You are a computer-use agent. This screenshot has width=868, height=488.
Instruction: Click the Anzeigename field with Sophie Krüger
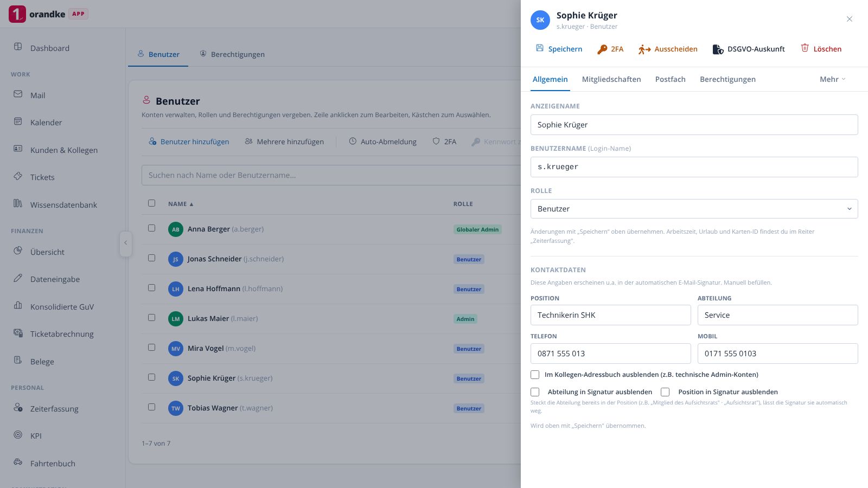tap(694, 125)
